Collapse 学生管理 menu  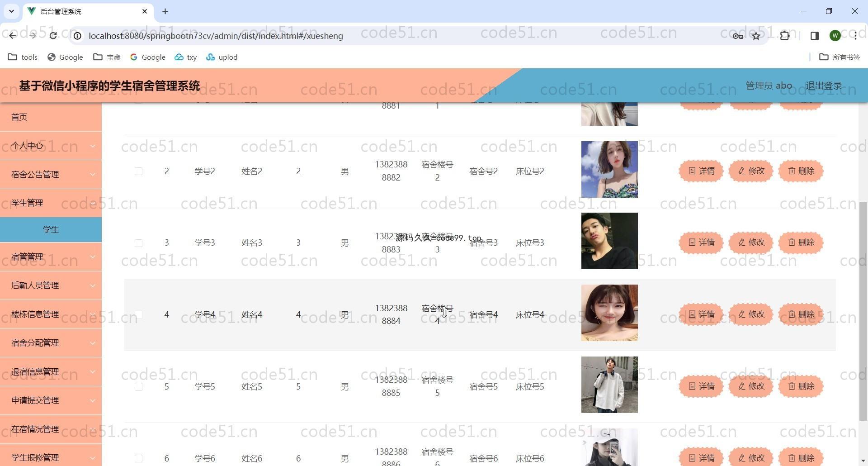click(51, 203)
